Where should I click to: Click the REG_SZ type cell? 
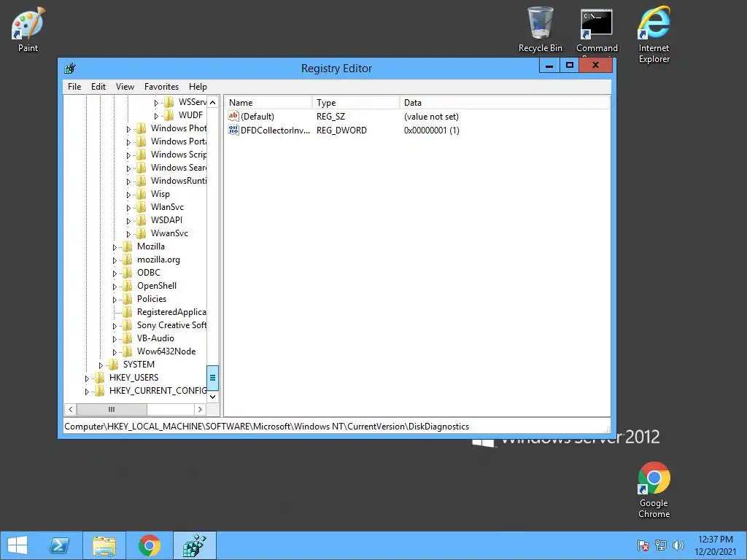click(x=330, y=117)
